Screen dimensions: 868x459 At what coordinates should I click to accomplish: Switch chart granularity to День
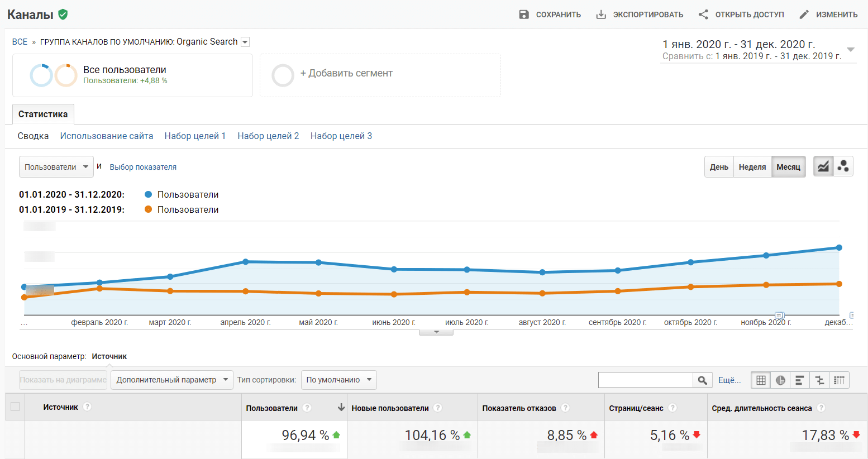tap(719, 167)
